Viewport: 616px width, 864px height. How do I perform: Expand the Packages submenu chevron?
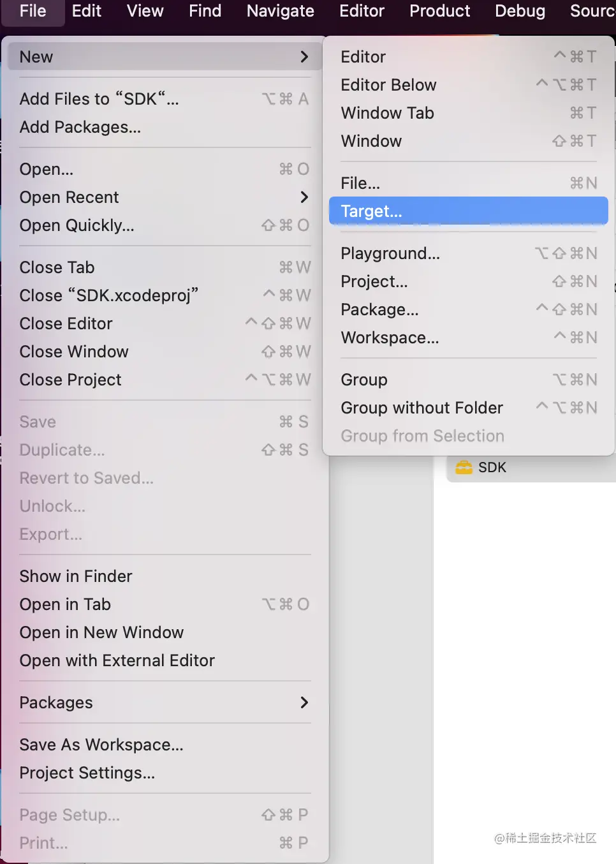pos(304,703)
